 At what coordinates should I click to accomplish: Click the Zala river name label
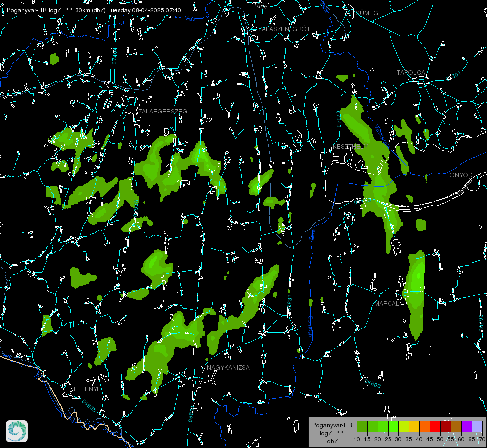tap(312, 234)
